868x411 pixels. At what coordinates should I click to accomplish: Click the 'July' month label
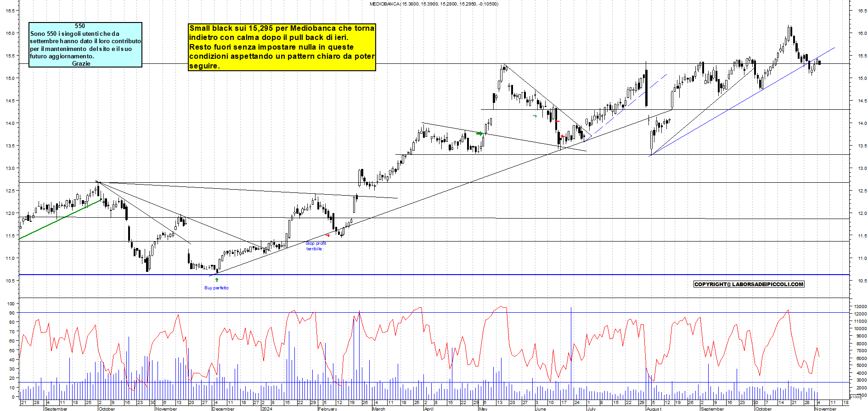tap(592, 409)
